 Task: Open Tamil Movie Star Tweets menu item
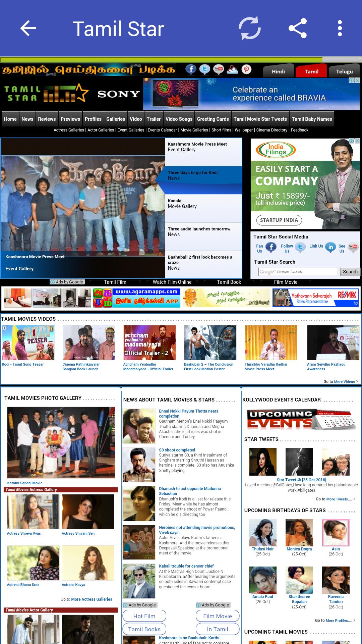click(x=260, y=119)
